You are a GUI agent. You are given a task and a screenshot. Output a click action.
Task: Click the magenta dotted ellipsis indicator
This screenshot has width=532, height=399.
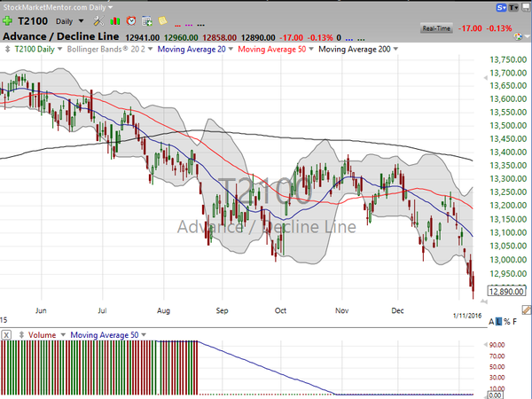tap(189, 25)
